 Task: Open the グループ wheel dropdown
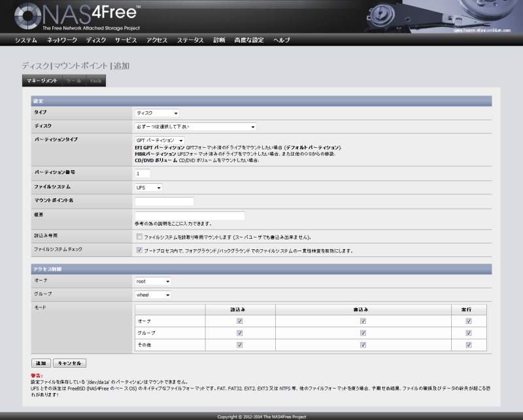pyautogui.click(x=153, y=295)
